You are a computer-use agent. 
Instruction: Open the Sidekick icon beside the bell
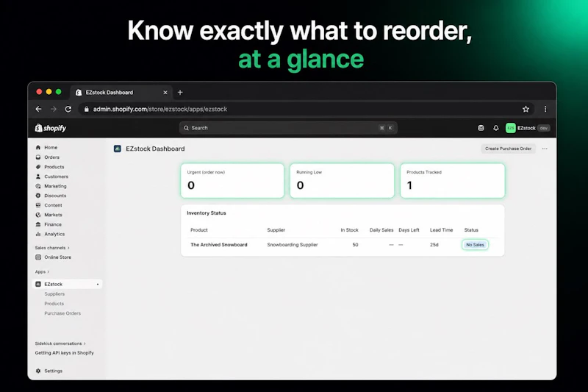481,128
